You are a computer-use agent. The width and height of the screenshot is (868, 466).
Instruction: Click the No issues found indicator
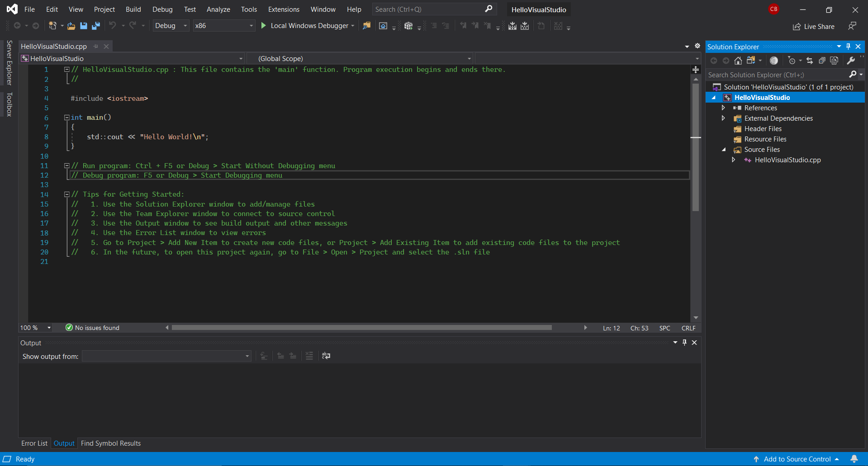(92, 328)
